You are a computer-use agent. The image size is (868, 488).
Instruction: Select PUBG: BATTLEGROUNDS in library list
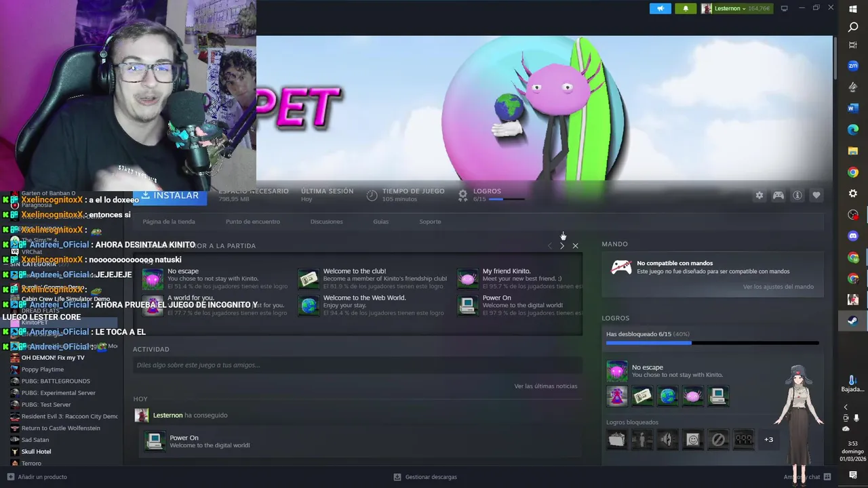[x=56, y=381]
